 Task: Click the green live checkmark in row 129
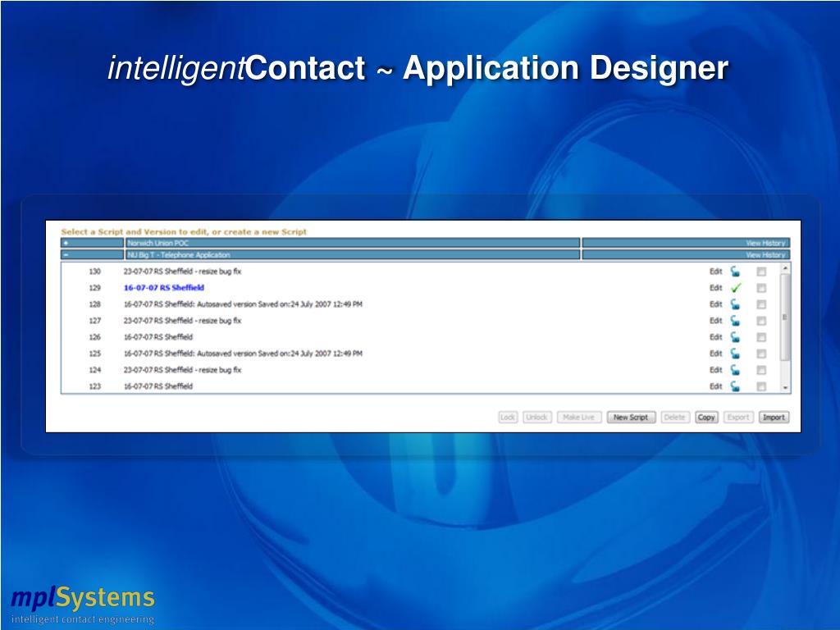[x=736, y=288]
